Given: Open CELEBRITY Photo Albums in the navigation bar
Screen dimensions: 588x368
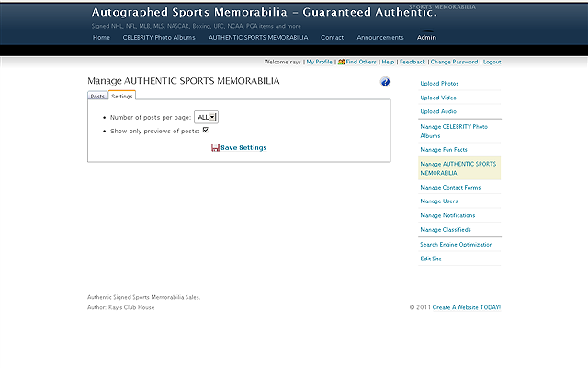Looking at the screenshot, I should (x=159, y=38).
